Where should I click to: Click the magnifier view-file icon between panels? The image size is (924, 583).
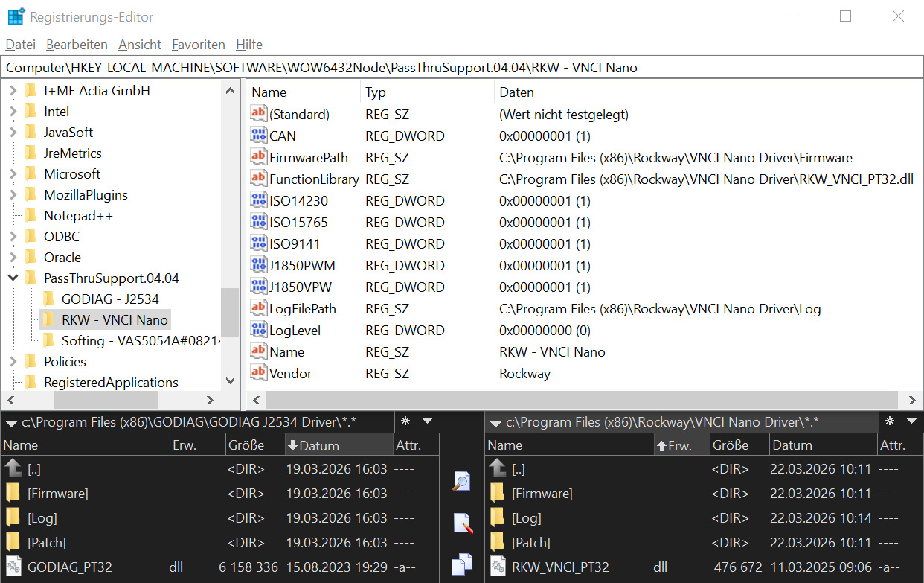point(462,481)
